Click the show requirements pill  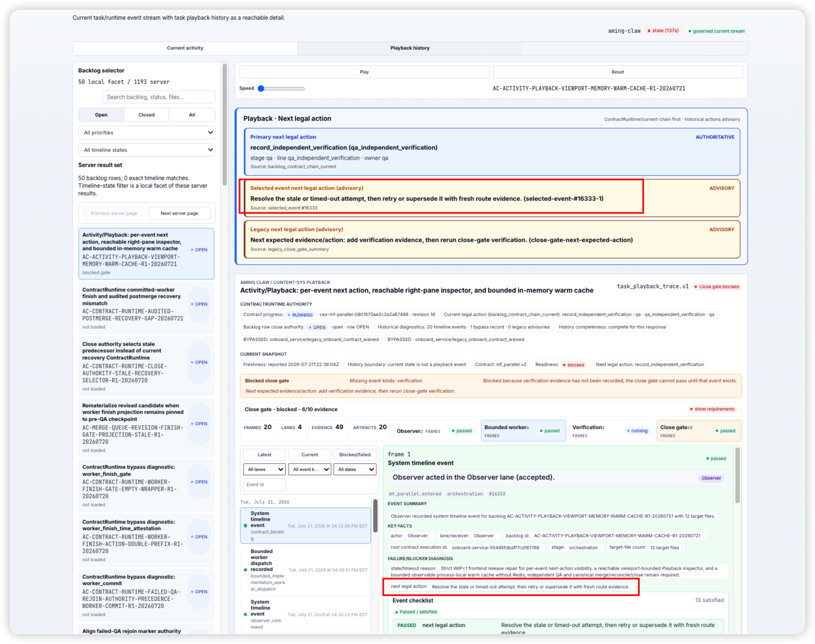coord(712,409)
